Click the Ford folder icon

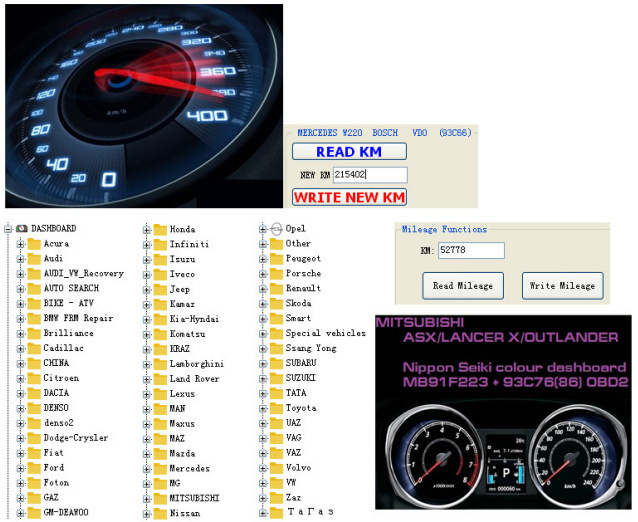(x=34, y=468)
